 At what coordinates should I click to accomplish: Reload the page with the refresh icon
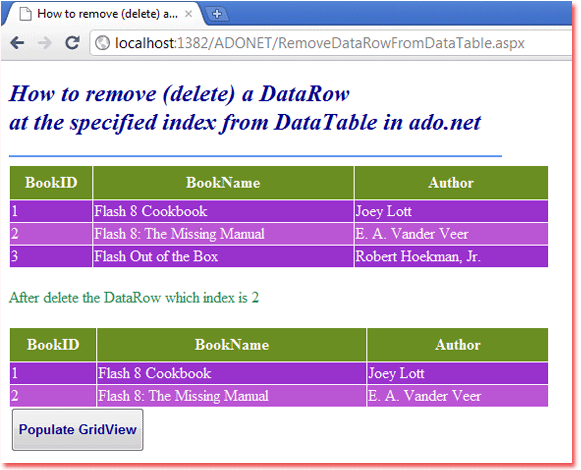click(72, 43)
